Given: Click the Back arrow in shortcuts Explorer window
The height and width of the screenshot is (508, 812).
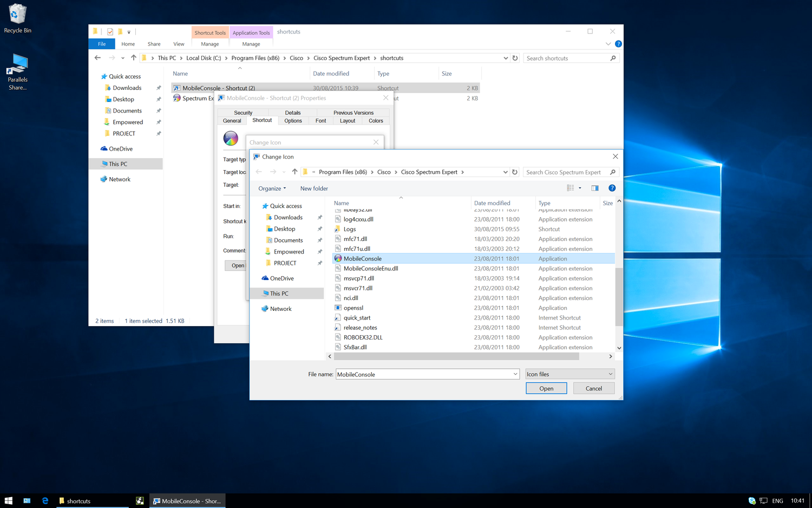Looking at the screenshot, I should [x=97, y=58].
